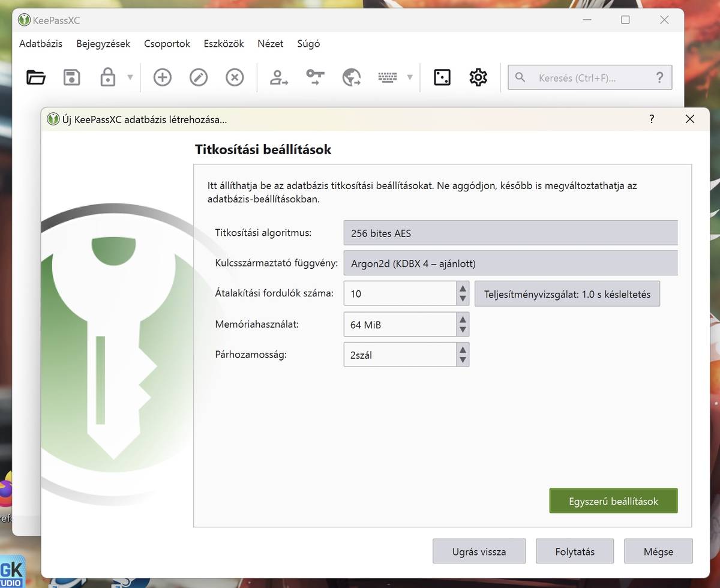Open settings gear icon
This screenshot has width=720, height=588.
478,77
